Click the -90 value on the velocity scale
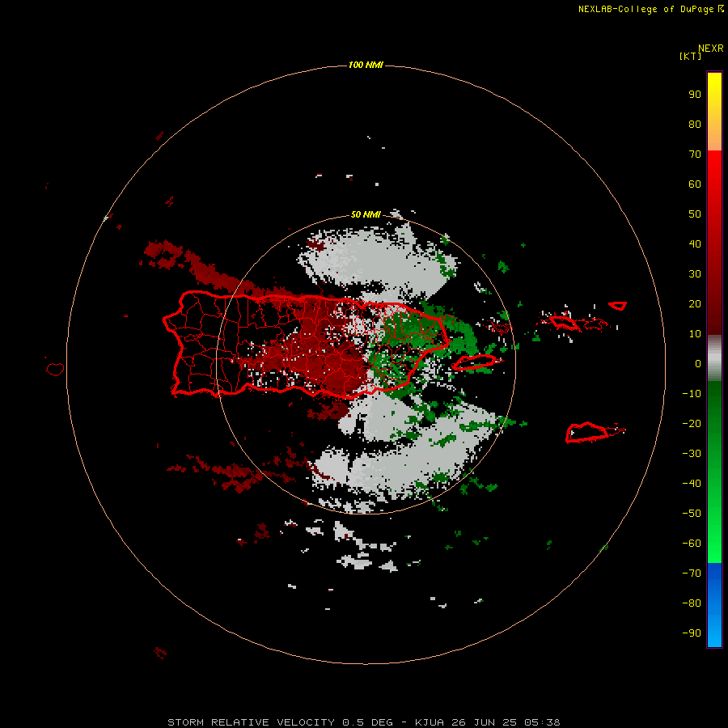728x728 pixels. click(x=692, y=633)
